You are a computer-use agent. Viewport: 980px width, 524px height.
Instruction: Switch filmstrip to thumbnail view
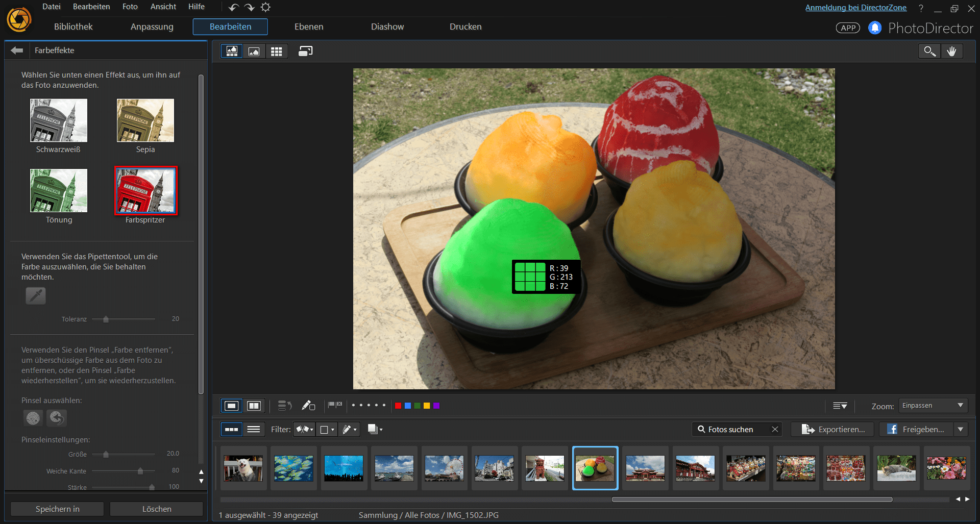(x=232, y=429)
